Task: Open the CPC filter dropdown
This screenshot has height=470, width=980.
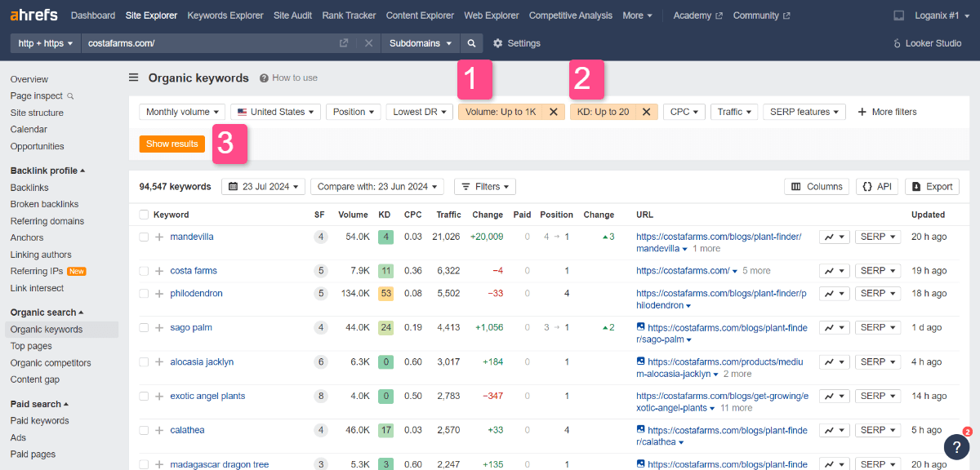Action: point(684,112)
